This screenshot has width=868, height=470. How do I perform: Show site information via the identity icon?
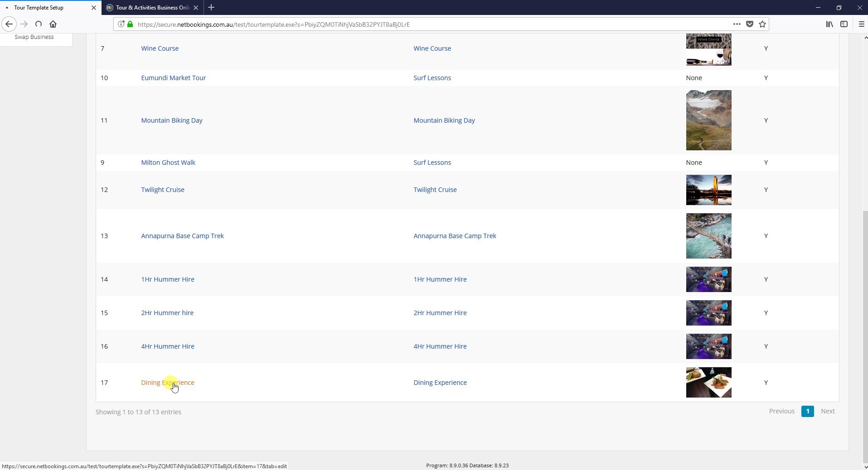[121, 24]
